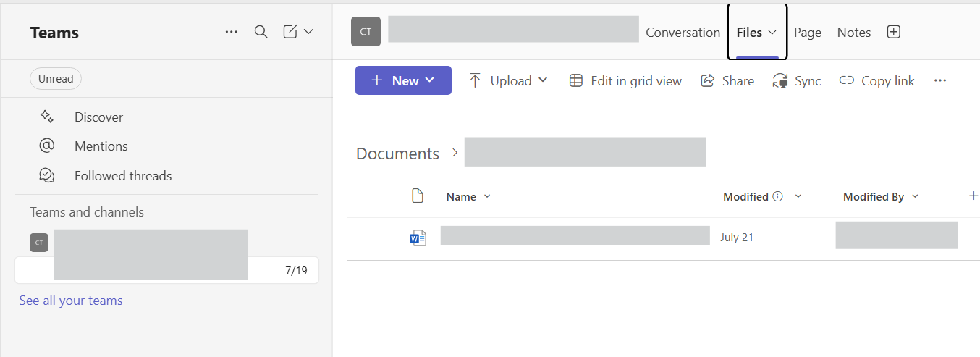Go to the Documents breadcrumb
This screenshot has width=980, height=357.
[x=397, y=154]
